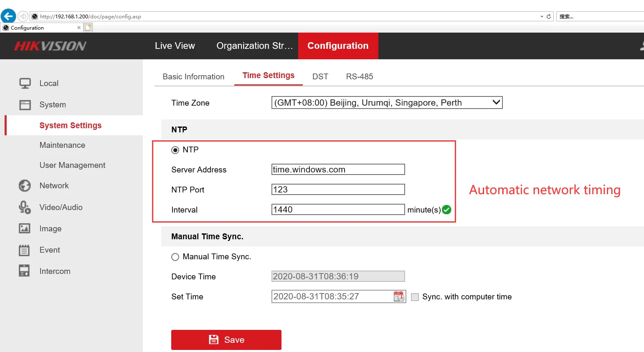Screen dimensions: 644x352
Task: Select the Manual Time Sync. radio button
Action: point(175,257)
